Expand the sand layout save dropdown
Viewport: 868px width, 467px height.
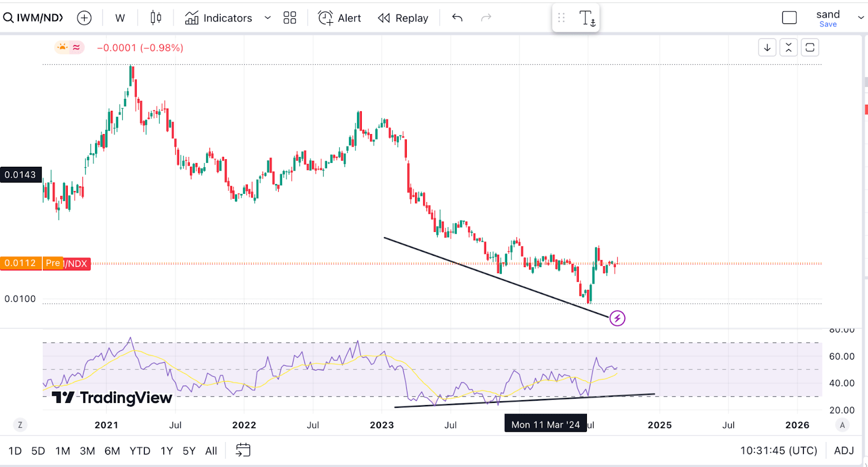pos(861,18)
